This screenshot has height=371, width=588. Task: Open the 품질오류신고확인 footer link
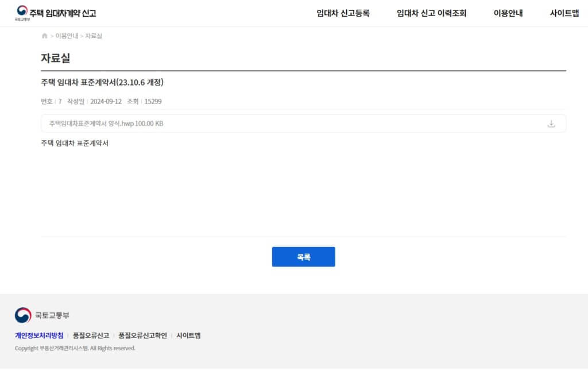[x=142, y=335]
